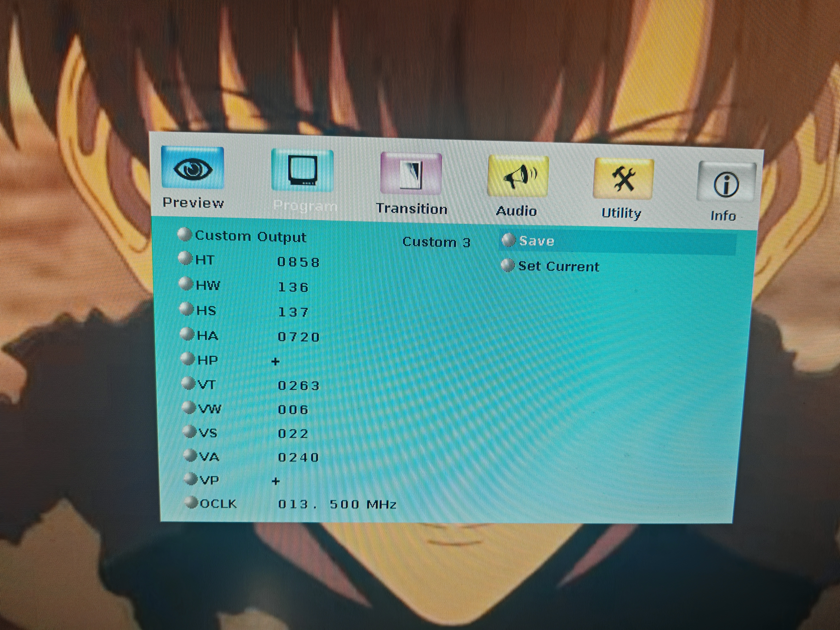
Task: Click the VS label
Action: point(208,433)
